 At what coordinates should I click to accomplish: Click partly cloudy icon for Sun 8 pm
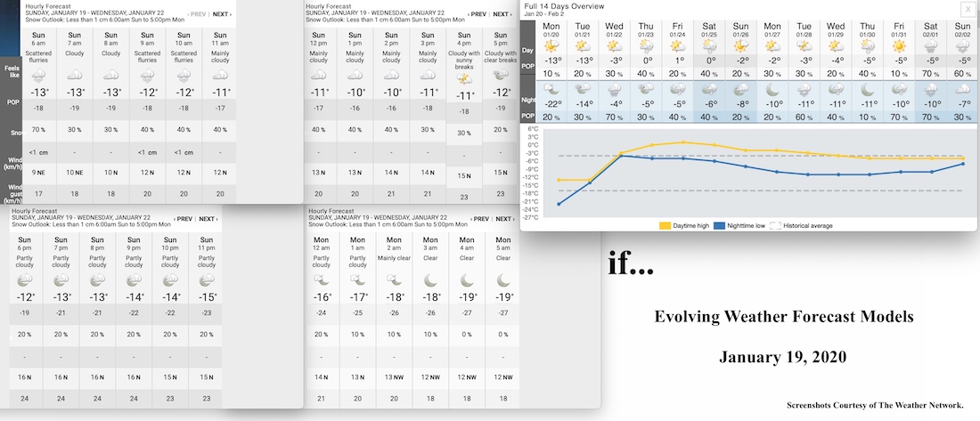[97, 280]
